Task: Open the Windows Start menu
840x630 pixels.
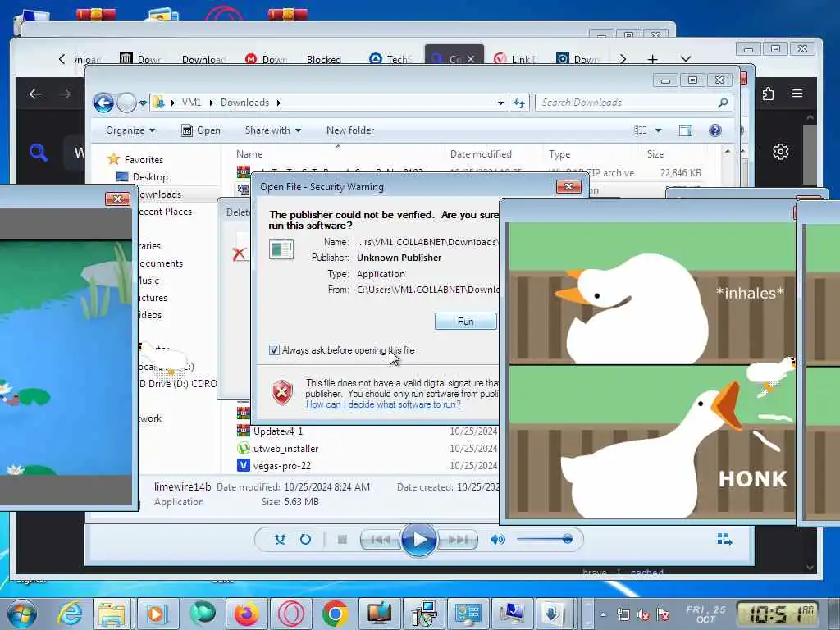Action: tap(22, 614)
